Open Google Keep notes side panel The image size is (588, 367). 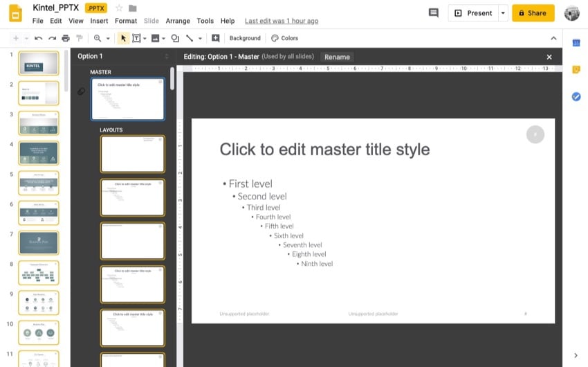click(x=576, y=69)
